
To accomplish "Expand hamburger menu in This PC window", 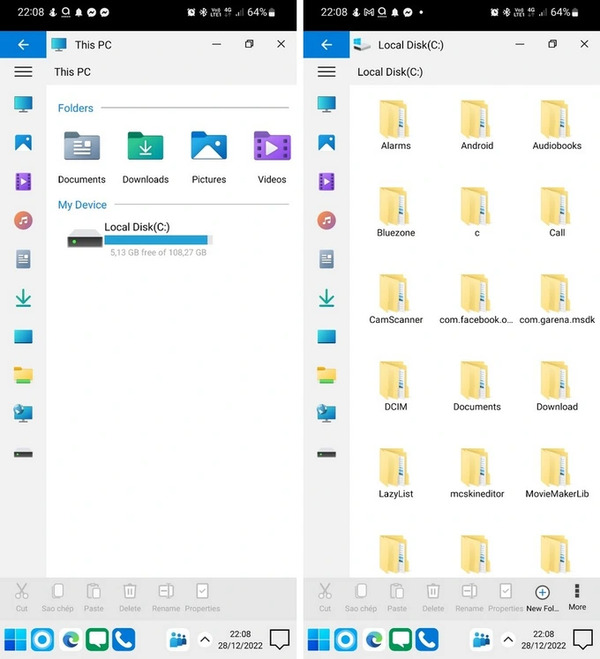I will click(23, 72).
